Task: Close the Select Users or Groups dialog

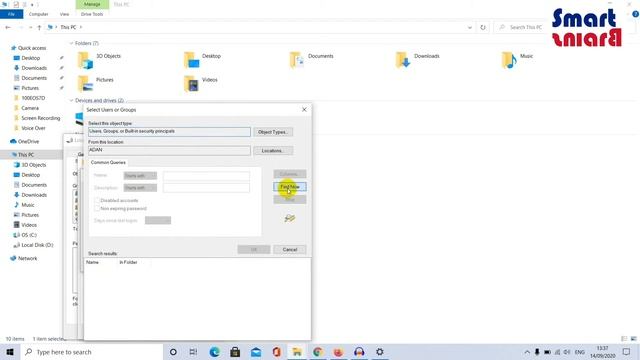Action: click(304, 109)
